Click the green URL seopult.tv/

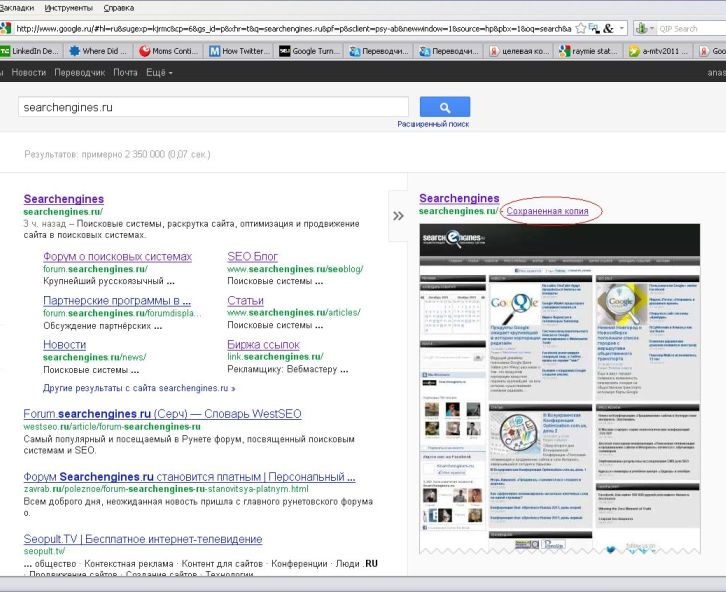[44, 551]
